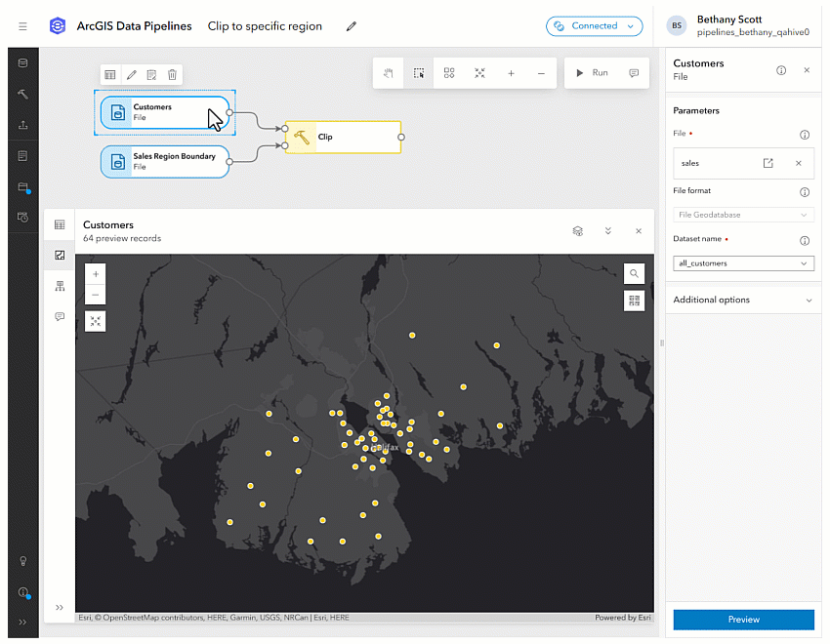The height and width of the screenshot is (644, 830).
Task: Toggle the comments icon in the preview sidebar
Action: (60, 316)
